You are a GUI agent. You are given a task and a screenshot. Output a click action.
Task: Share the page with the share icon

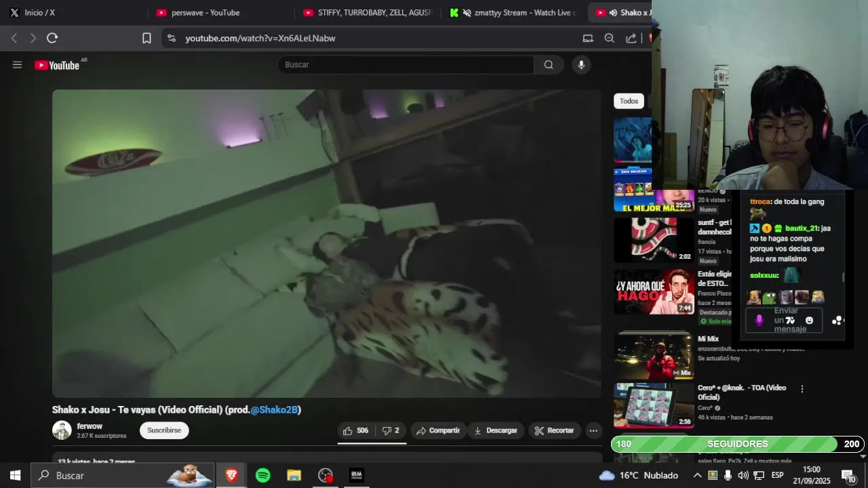(631, 38)
